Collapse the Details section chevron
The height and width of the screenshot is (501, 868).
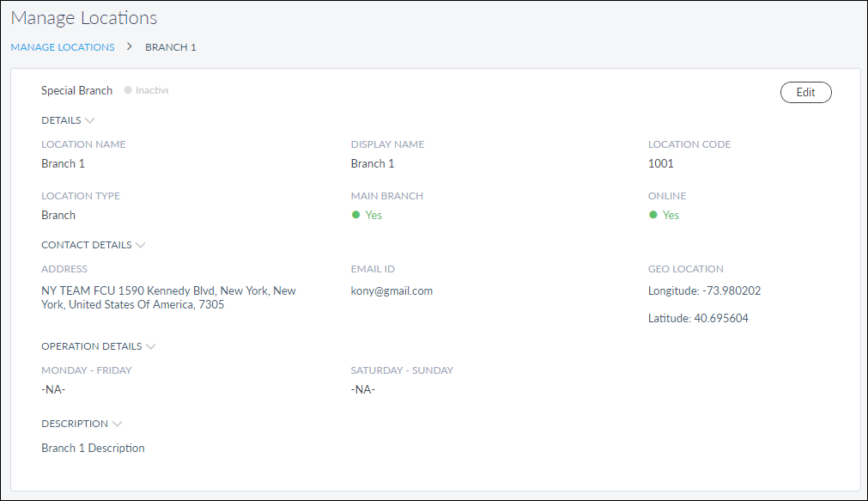[90, 121]
